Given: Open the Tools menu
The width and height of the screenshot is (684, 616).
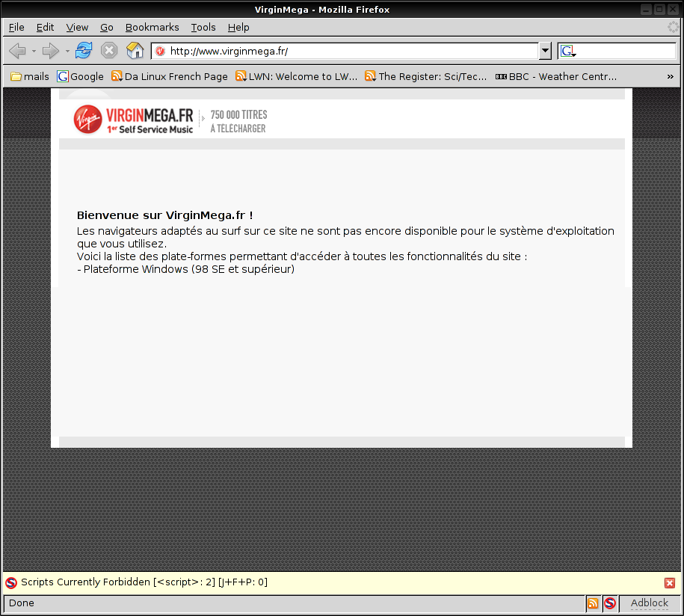Looking at the screenshot, I should (x=203, y=28).
